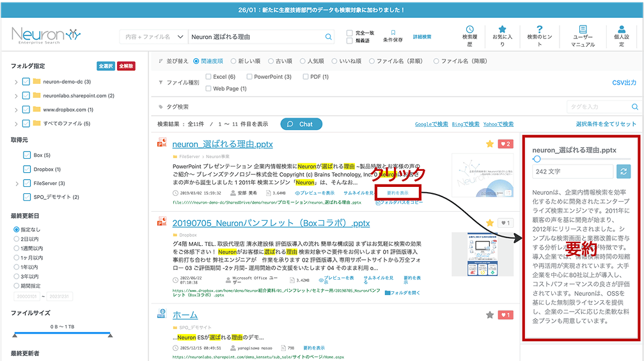Open 内容＋ファイル名 search scope dropdown
The width and height of the screenshot is (644, 361).
coord(153,36)
